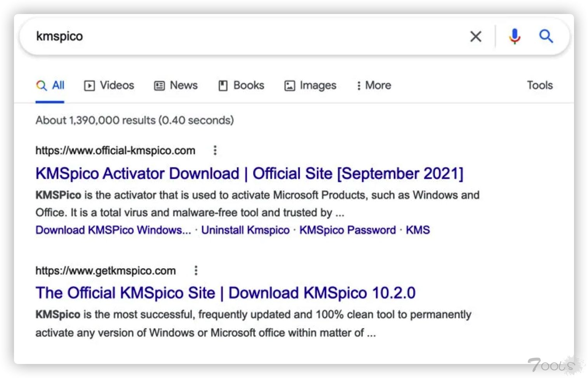
Task: Follow the KMSpico Password sitelink
Action: pyautogui.click(x=347, y=230)
